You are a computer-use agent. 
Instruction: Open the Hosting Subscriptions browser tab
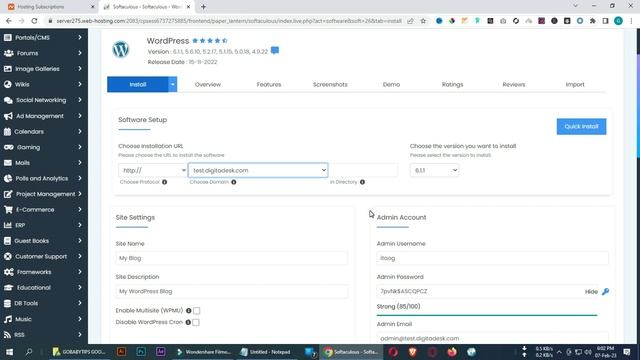(x=51, y=7)
